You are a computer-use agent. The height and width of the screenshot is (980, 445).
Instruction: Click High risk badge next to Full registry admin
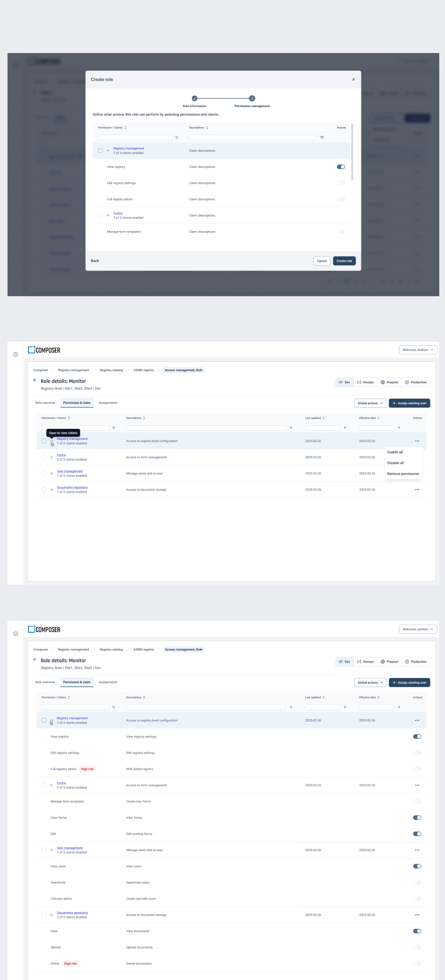(87, 769)
